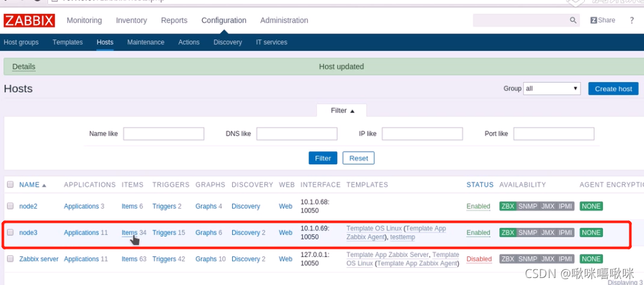This screenshot has height=285, width=644.
Task: Open Graphs link for Zabbix server
Action: (x=206, y=259)
